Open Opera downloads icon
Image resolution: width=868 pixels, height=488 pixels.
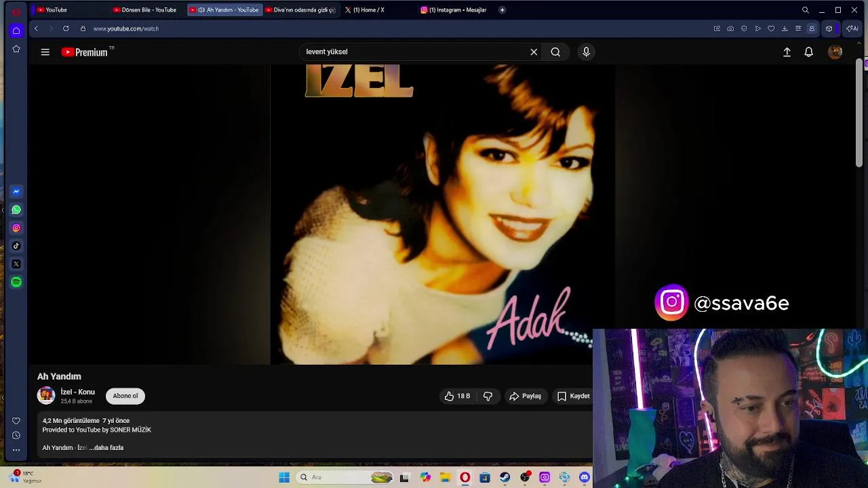pos(785,28)
